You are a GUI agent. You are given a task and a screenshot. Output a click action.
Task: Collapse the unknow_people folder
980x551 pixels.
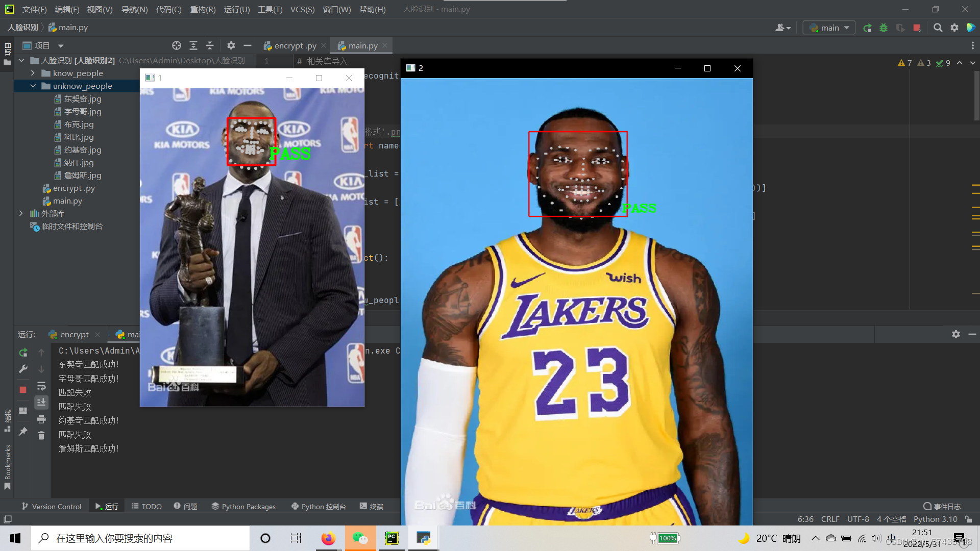pos(33,86)
